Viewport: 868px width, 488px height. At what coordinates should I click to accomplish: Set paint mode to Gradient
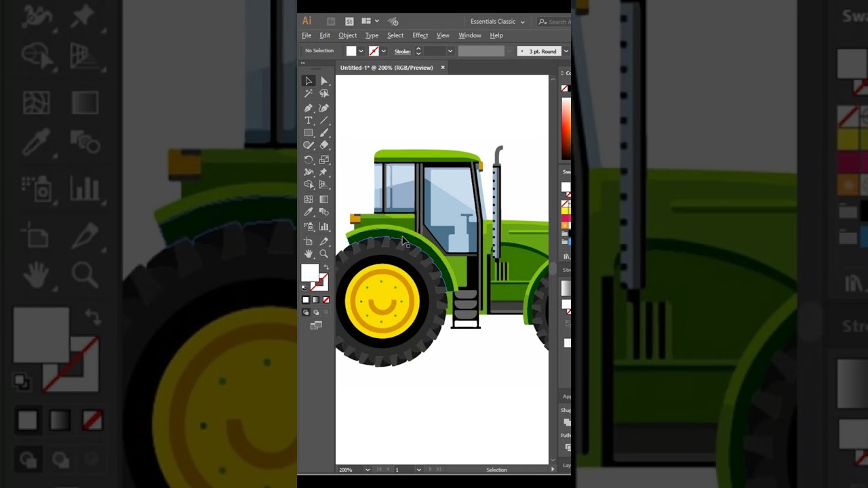[x=316, y=300]
